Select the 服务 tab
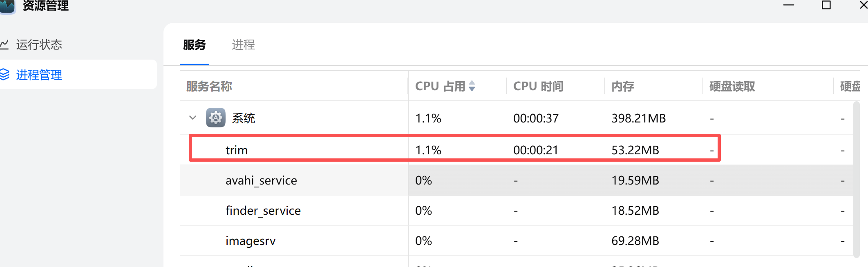 coord(195,44)
